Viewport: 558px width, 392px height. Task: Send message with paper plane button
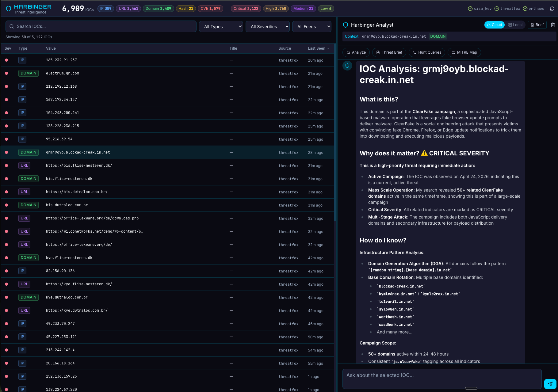550,384
